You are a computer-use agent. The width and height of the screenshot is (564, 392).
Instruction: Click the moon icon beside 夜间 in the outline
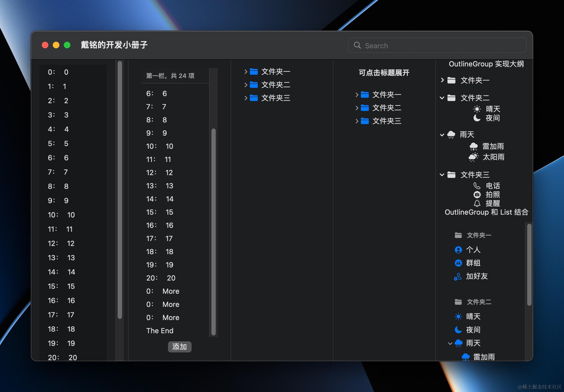click(477, 118)
